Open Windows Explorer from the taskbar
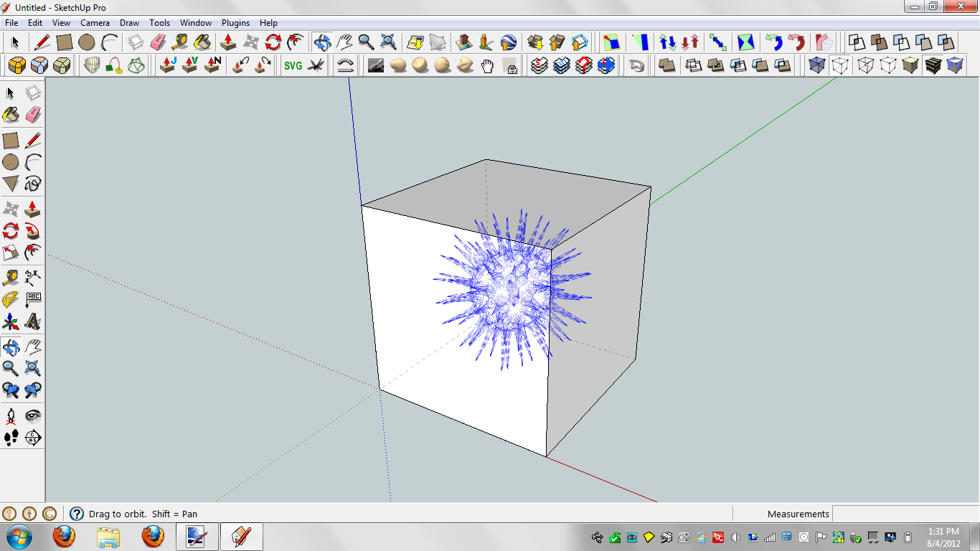Screen dimensions: 980x551 pos(109,537)
